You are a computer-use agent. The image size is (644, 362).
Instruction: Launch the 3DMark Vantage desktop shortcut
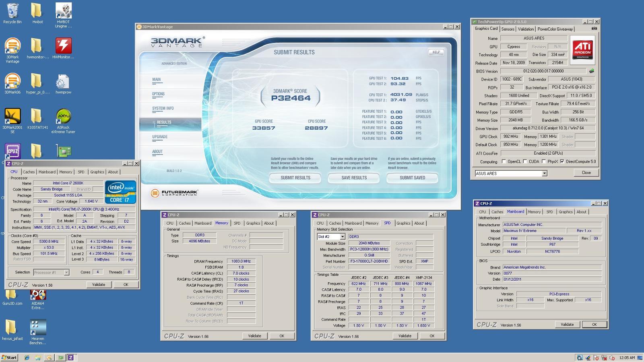coord(12,50)
